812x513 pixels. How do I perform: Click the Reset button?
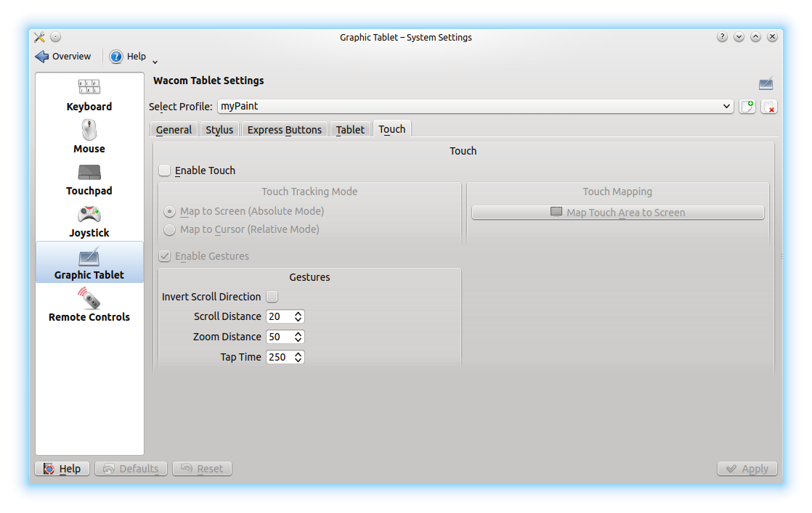click(x=202, y=469)
